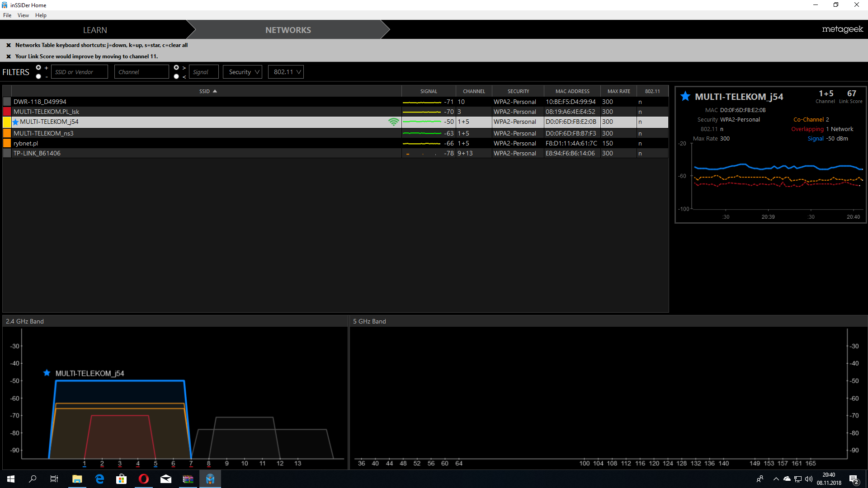Screen dimensions: 868x488
Task: Open the Action Center notifications
Action: point(854,479)
